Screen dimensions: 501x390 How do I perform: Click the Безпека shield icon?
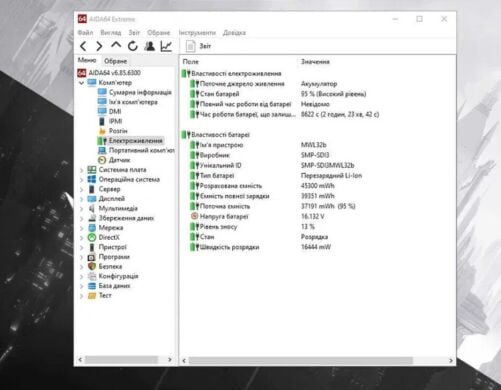tap(92, 266)
